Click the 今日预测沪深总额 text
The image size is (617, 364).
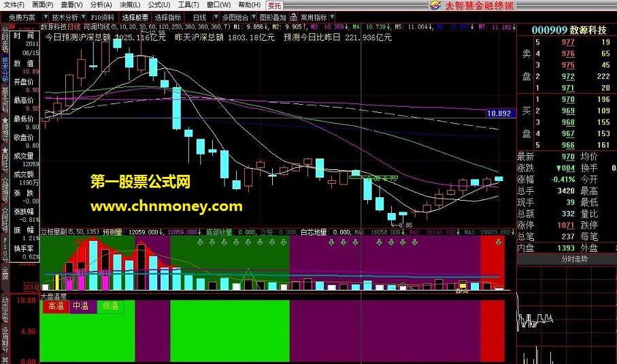pyautogui.click(x=78, y=37)
